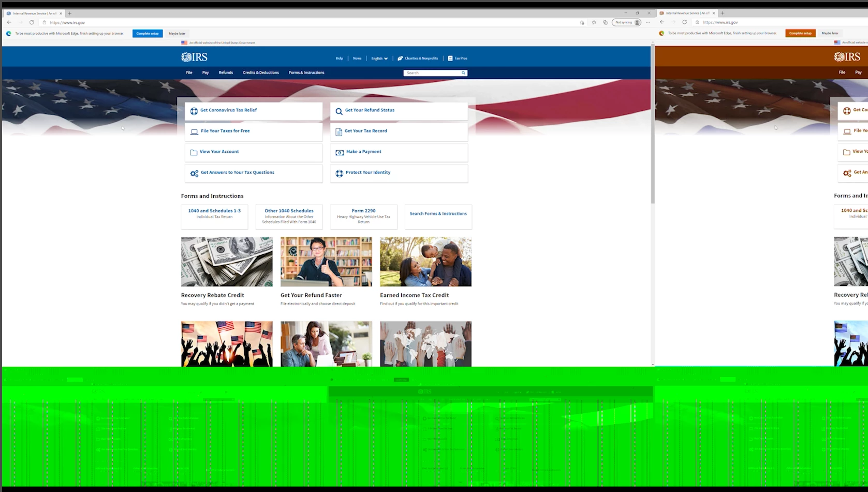This screenshot has height=492, width=868.
Task: Click the back arrow in the right orange browser window
Action: point(662,22)
